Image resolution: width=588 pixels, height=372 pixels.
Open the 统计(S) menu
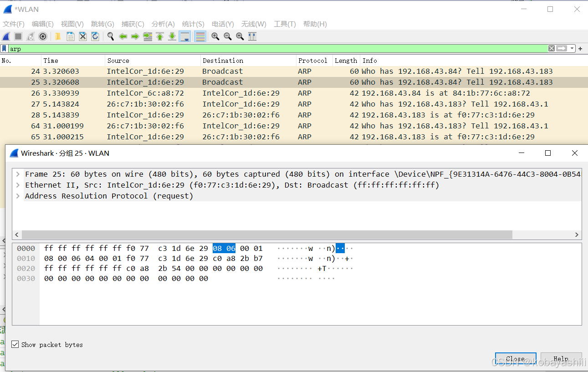[193, 24]
